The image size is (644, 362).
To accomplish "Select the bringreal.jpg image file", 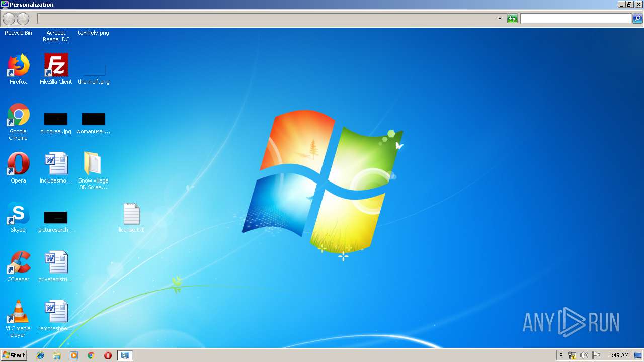I will pos(56,123).
